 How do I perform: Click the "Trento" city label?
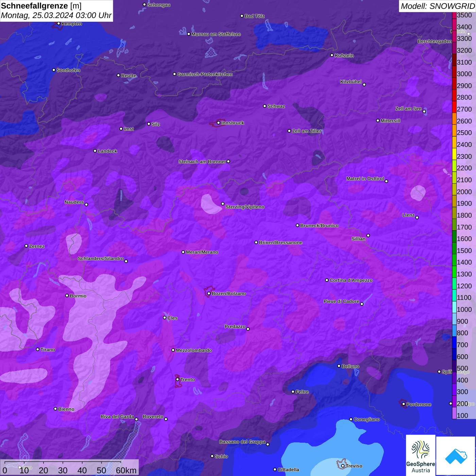188,379
